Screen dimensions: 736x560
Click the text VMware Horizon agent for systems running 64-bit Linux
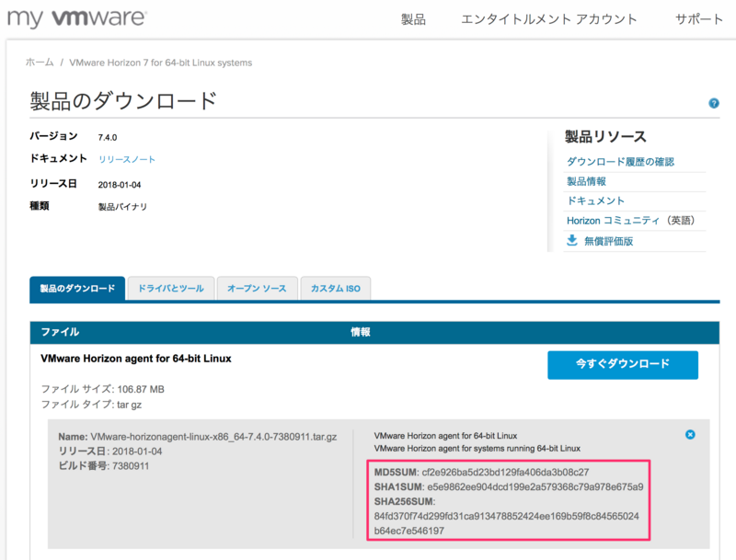(x=477, y=449)
